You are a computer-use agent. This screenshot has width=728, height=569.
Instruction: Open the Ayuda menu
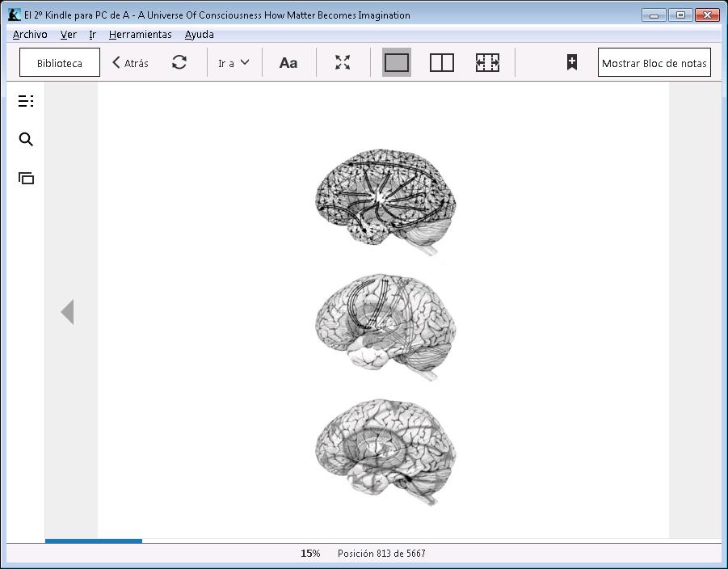point(199,34)
